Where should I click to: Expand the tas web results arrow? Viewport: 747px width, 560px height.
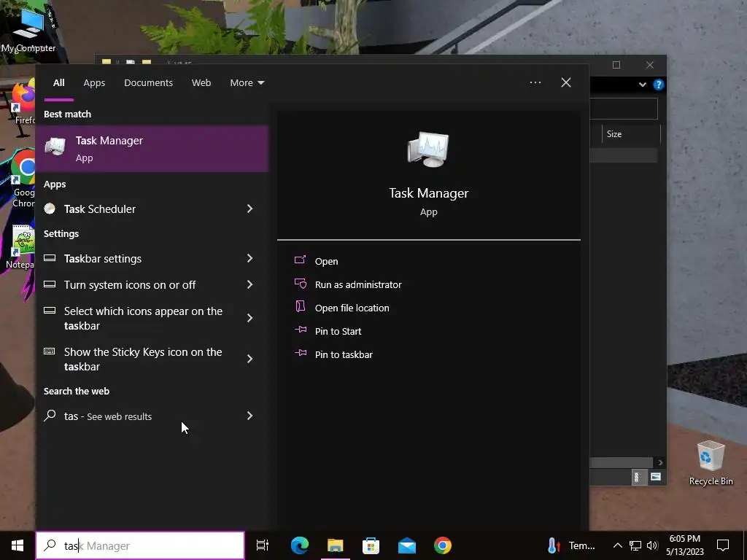pyautogui.click(x=249, y=416)
